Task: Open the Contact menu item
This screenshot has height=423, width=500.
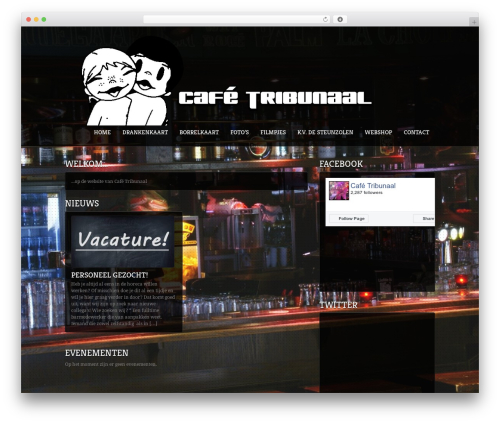Action: (x=416, y=132)
